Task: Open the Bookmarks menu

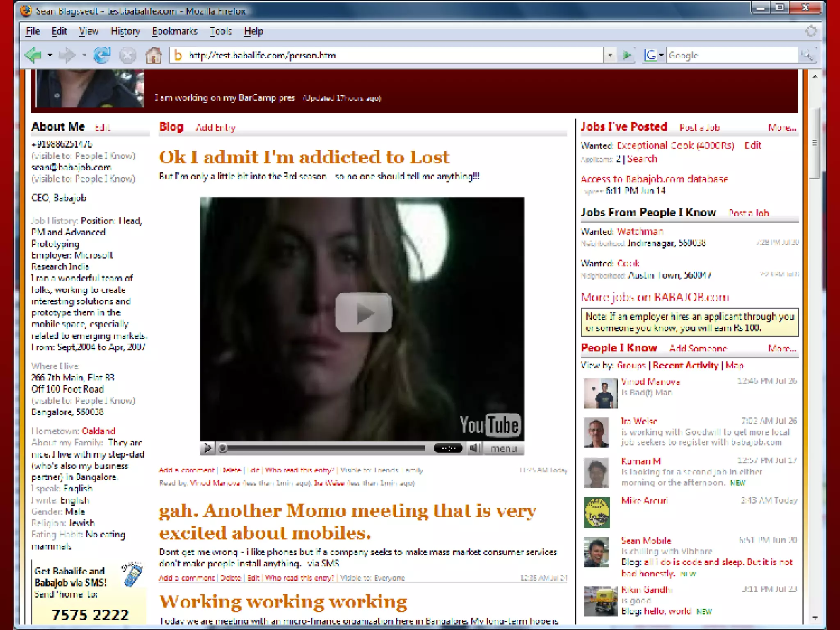Action: (175, 31)
